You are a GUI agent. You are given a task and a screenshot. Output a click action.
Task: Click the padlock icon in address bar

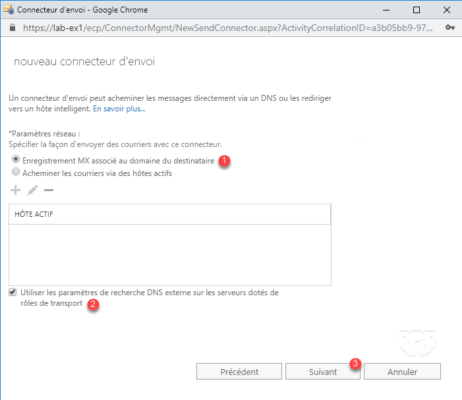coord(12,28)
